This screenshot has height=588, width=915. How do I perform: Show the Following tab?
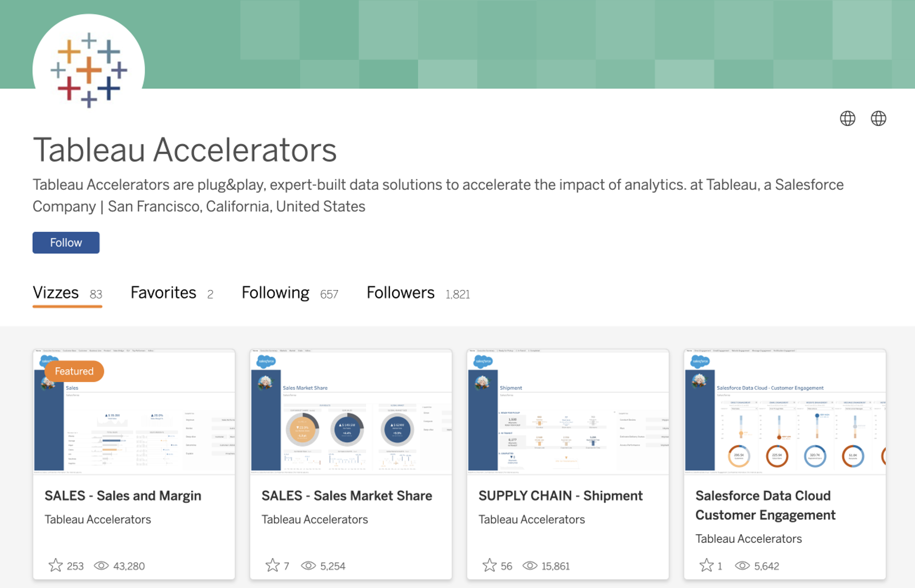coord(275,293)
